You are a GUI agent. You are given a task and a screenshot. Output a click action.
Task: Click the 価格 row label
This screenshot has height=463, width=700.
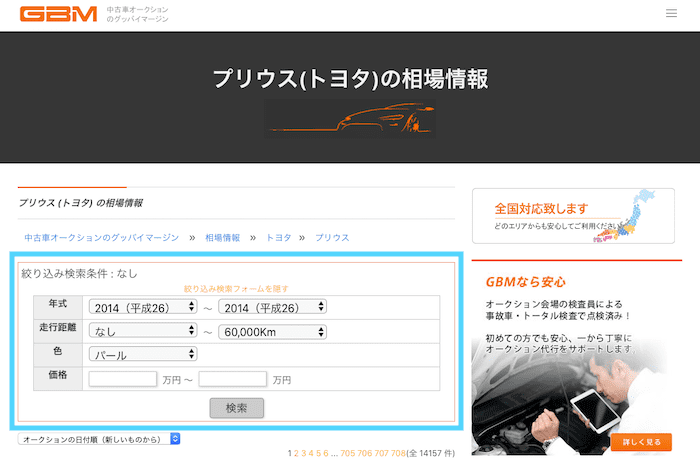coord(58,375)
